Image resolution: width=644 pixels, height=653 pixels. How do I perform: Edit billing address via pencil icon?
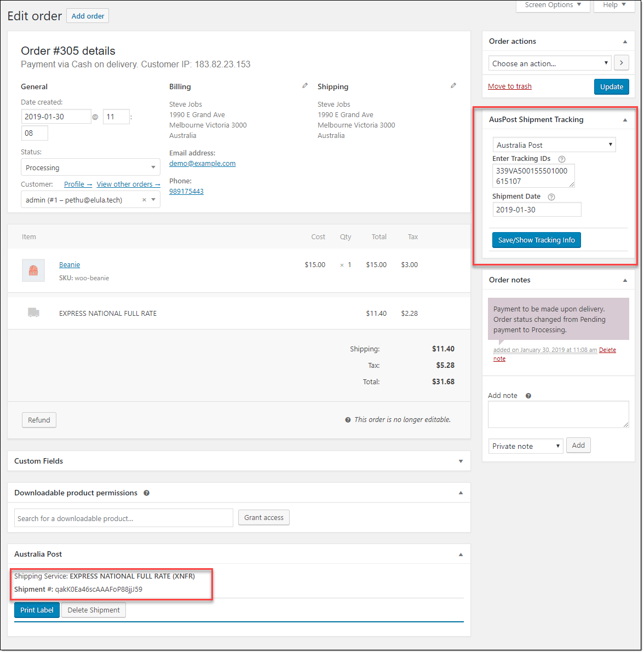point(305,85)
